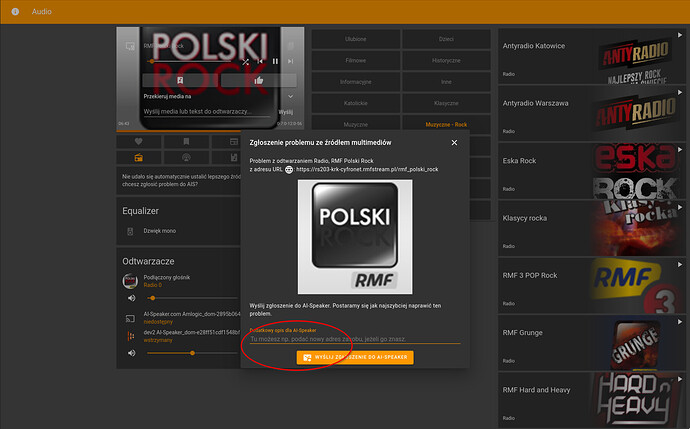
Task: Play RMF Grunge using arrow icon
Action: pyautogui.click(x=680, y=322)
